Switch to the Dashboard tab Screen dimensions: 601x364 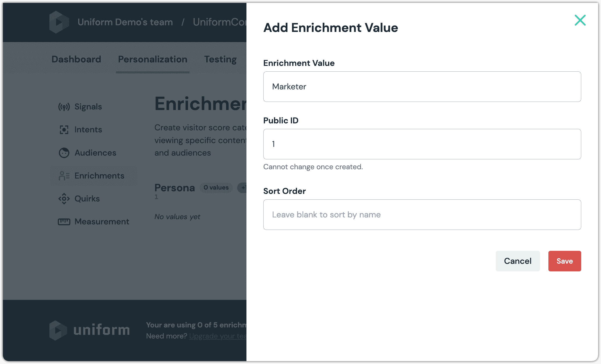[76, 59]
